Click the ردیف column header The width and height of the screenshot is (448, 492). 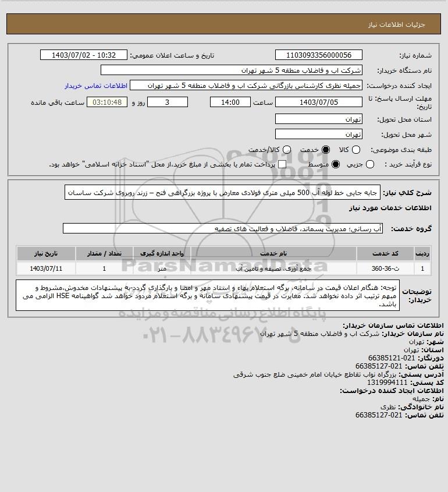coord(422,253)
